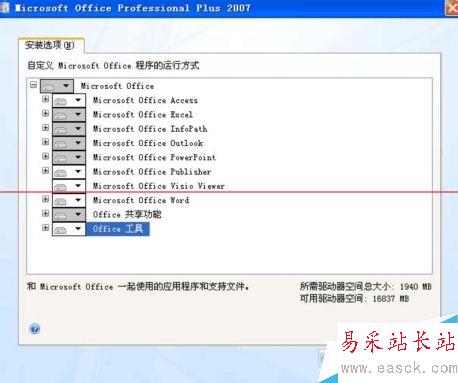Select Microsoft Office Excel in tree
This screenshot has height=383, width=458.
coord(143,115)
